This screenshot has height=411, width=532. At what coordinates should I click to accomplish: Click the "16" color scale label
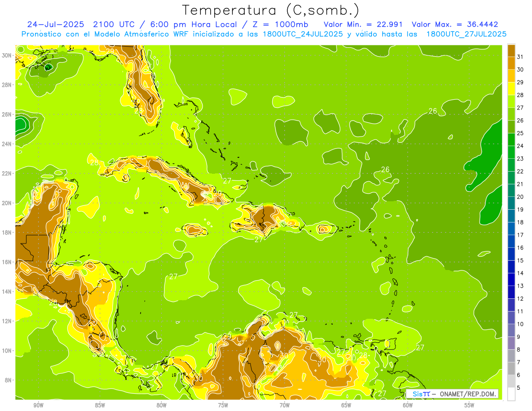pos(520,248)
